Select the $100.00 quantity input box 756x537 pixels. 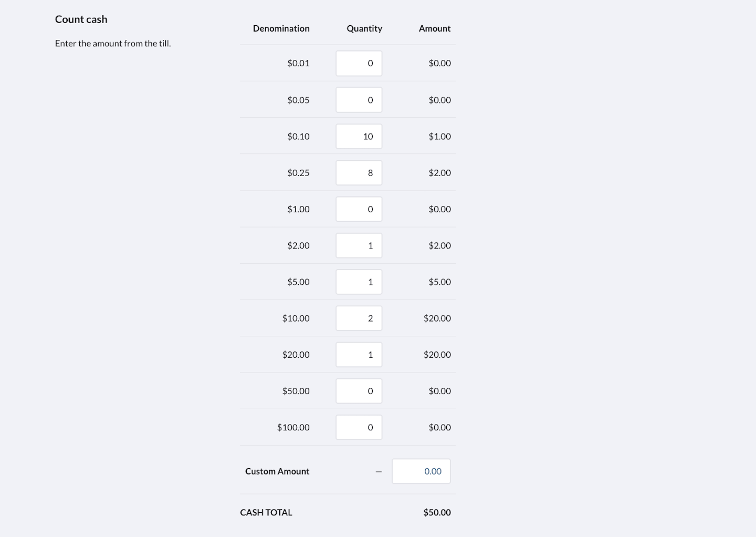point(359,427)
